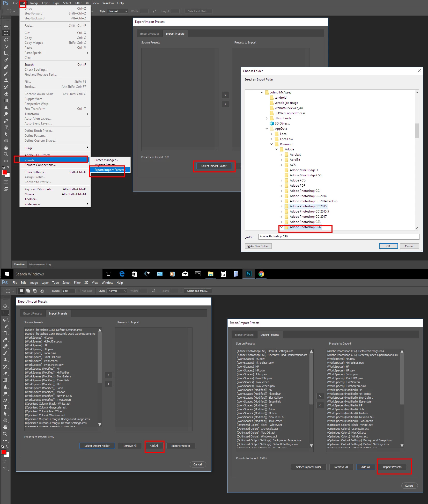Click the red foreground color in lower toolbar
428x504 pixels.
coord(4,452)
